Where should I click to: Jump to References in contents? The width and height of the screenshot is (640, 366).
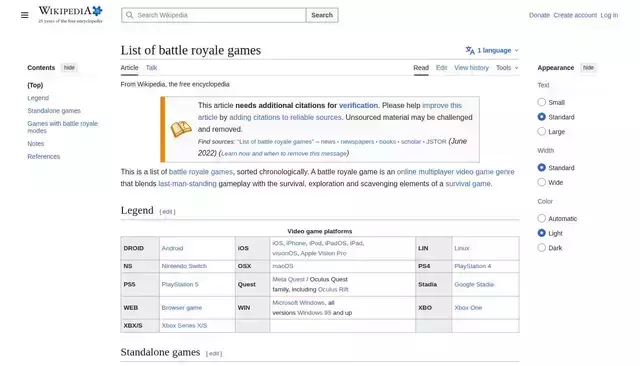point(44,156)
